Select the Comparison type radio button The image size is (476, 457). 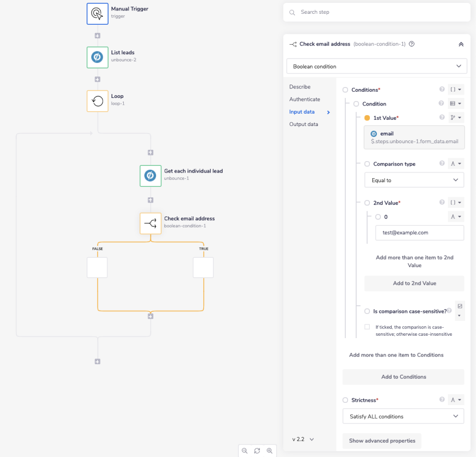click(x=367, y=164)
